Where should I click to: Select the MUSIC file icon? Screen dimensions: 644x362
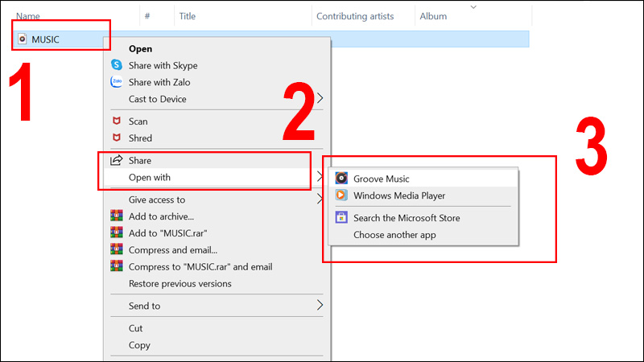(x=23, y=39)
